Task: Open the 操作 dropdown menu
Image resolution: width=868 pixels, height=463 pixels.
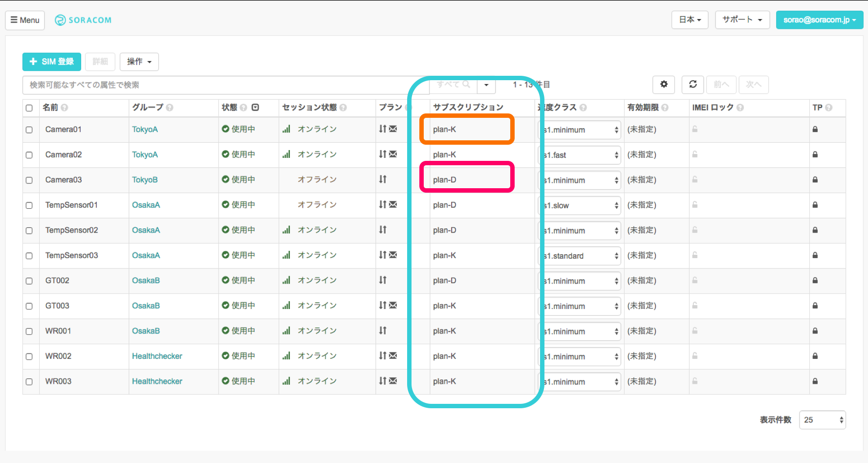Action: [x=139, y=62]
